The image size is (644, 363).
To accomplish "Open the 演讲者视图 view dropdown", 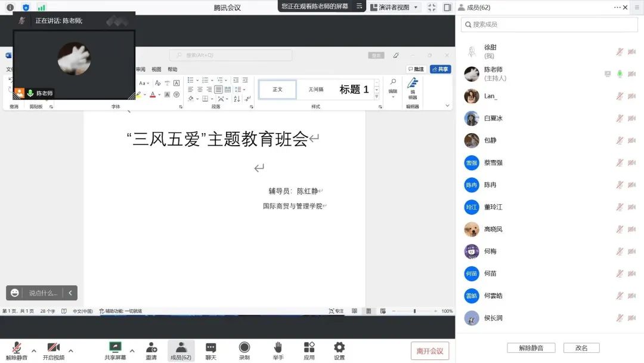I will click(x=395, y=7).
